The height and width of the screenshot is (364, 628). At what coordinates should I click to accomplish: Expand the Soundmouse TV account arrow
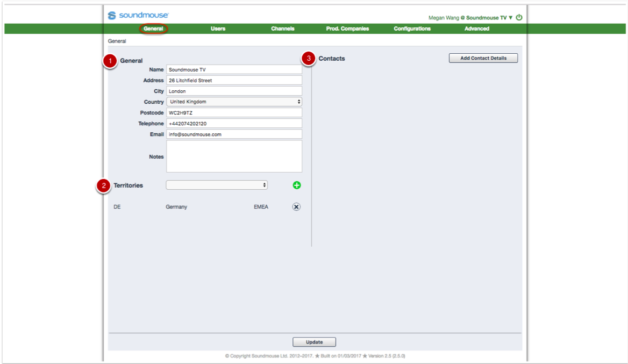[511, 18]
